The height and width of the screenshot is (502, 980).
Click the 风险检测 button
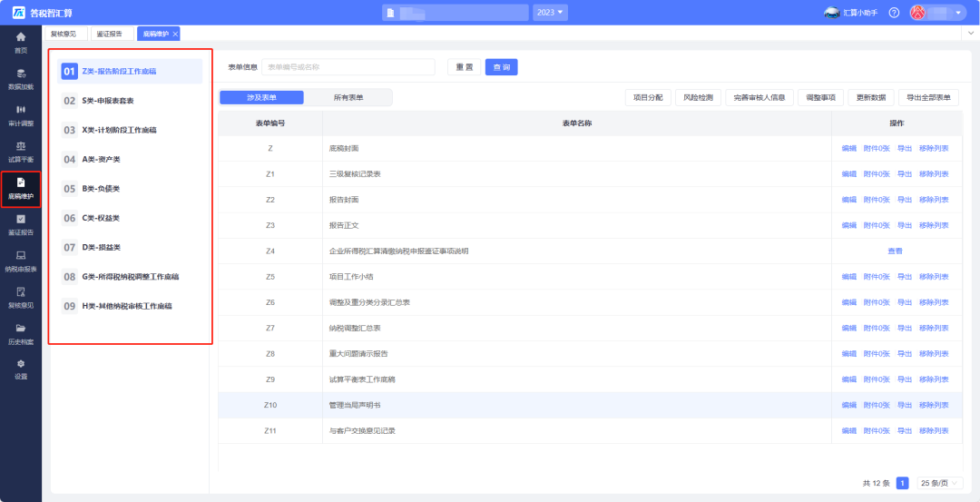click(698, 97)
